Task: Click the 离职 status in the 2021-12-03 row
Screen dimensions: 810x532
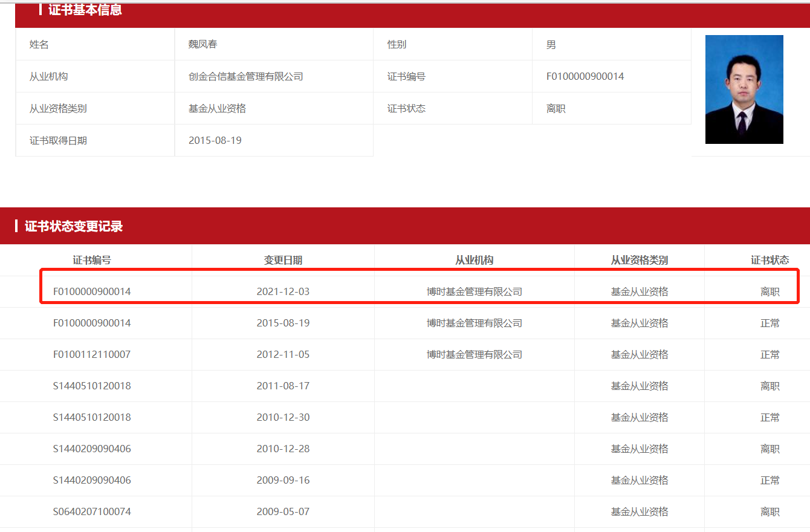Action: tap(770, 292)
